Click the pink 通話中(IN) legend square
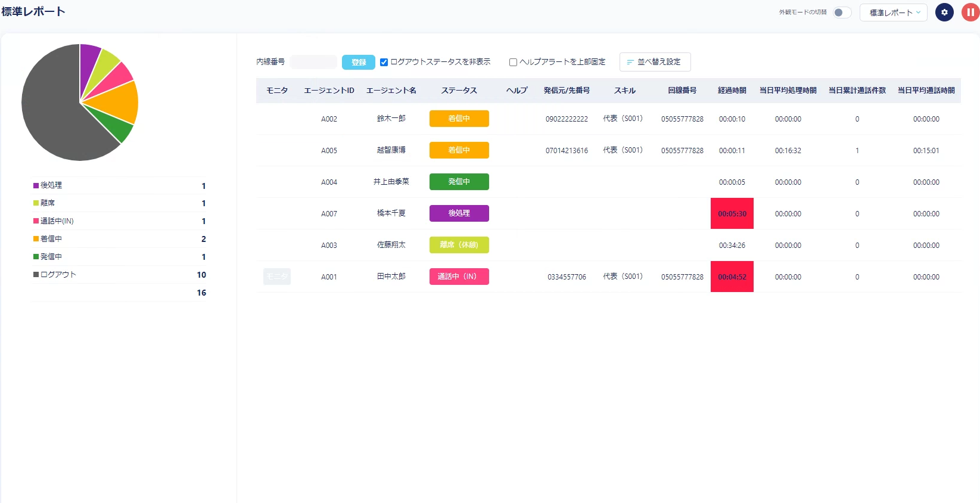This screenshot has height=503, width=980. 36,221
